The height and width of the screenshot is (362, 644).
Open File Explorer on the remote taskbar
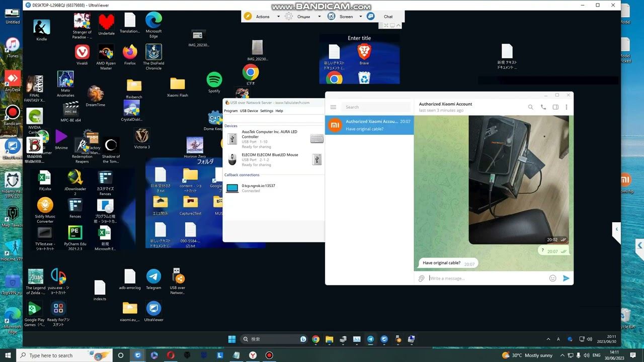329,339
